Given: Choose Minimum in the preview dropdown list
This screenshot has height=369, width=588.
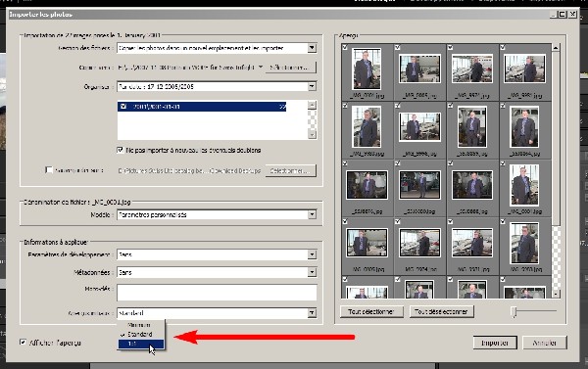Looking at the screenshot, I should click(139, 325).
